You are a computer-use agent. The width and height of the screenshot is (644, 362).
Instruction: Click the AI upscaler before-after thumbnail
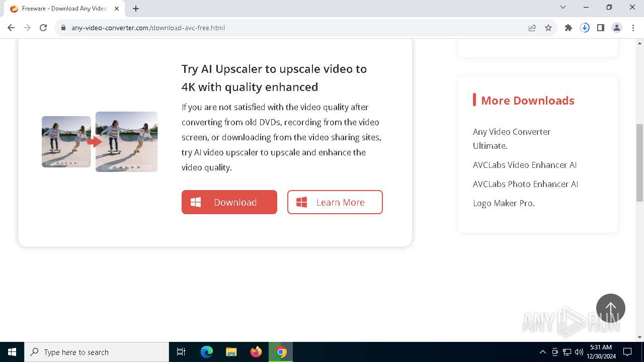(x=100, y=142)
